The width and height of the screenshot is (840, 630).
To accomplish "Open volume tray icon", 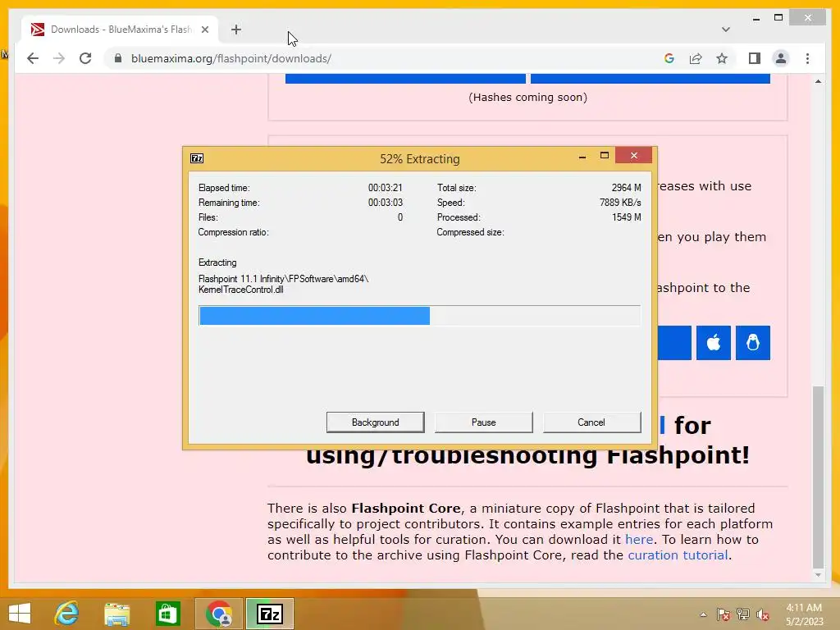I will pyautogui.click(x=763, y=614).
